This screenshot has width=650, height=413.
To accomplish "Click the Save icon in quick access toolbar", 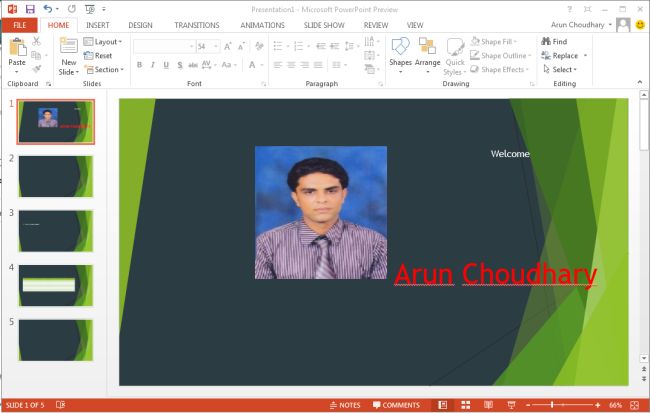I will click(x=30, y=9).
